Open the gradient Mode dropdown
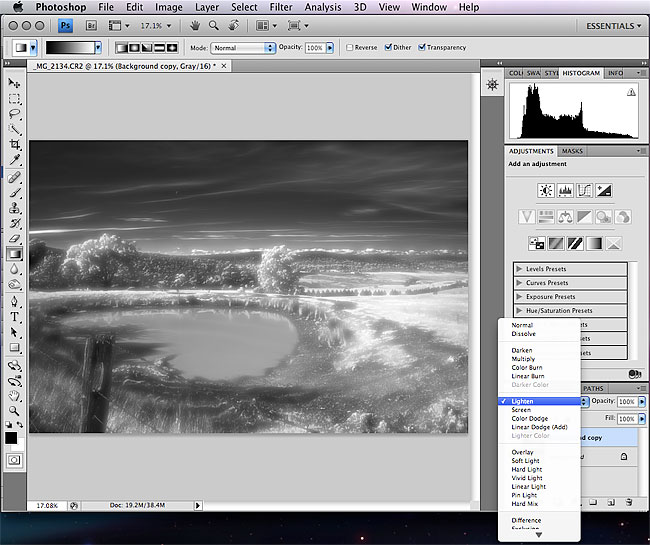Viewport: 650px width, 545px height. click(x=243, y=47)
